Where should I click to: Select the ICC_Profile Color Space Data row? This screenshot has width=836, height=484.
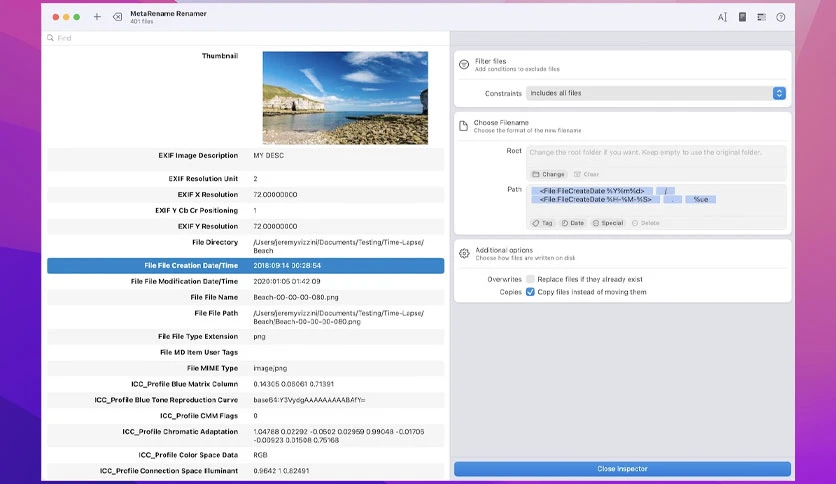click(x=245, y=455)
